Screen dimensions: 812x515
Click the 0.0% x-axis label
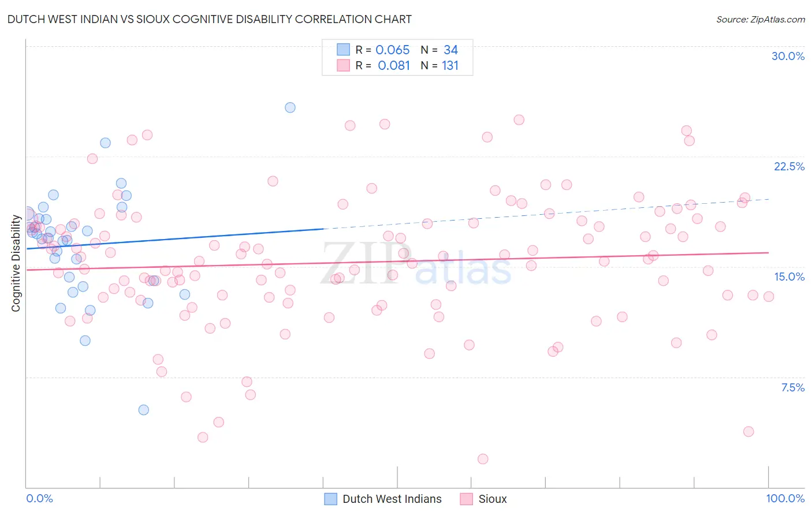tap(39, 498)
